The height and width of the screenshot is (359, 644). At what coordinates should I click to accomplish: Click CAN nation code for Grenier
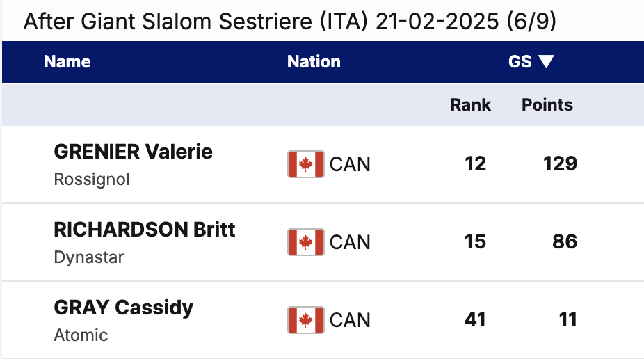(350, 165)
